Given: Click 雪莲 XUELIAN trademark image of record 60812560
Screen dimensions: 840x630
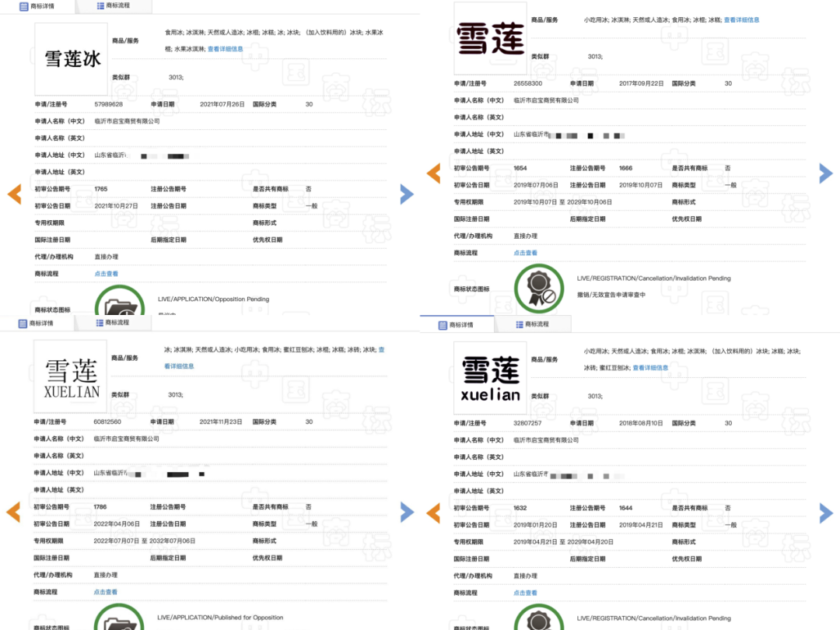Looking at the screenshot, I should [x=70, y=376].
